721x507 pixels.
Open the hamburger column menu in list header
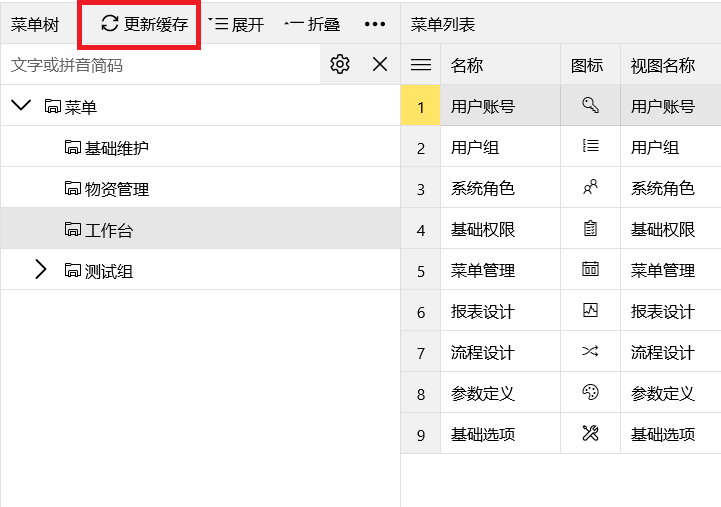(x=421, y=65)
